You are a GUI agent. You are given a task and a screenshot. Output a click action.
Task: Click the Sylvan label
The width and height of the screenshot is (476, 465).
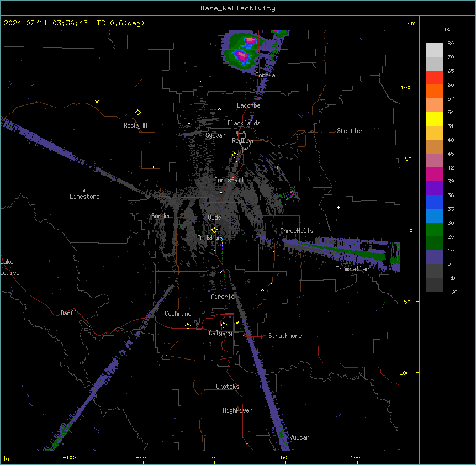click(215, 135)
